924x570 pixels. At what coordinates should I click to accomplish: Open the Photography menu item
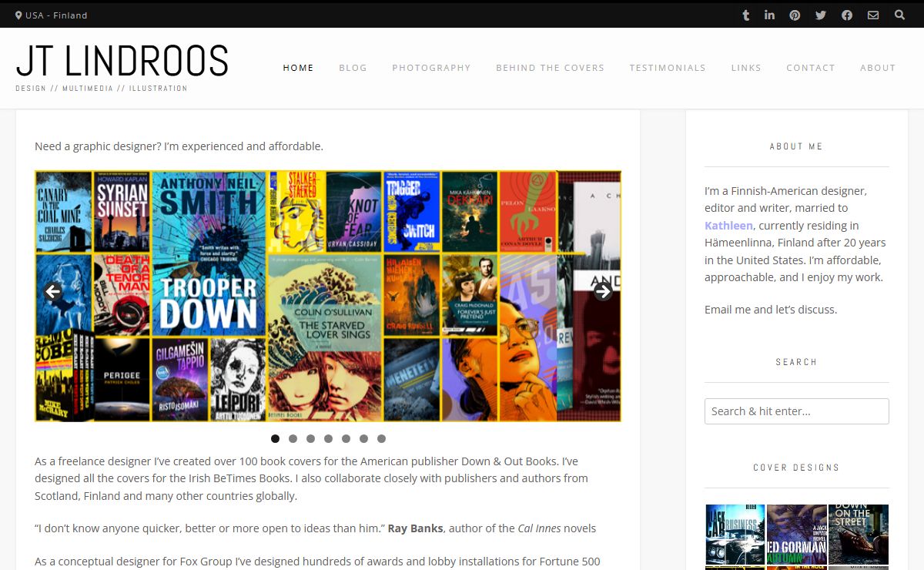[431, 68]
